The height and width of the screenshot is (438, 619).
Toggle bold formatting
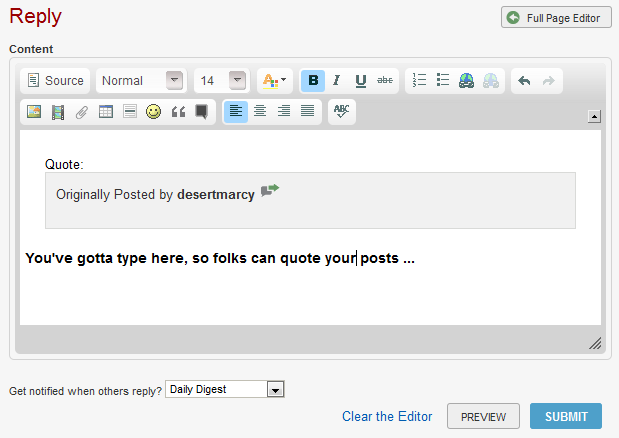313,81
